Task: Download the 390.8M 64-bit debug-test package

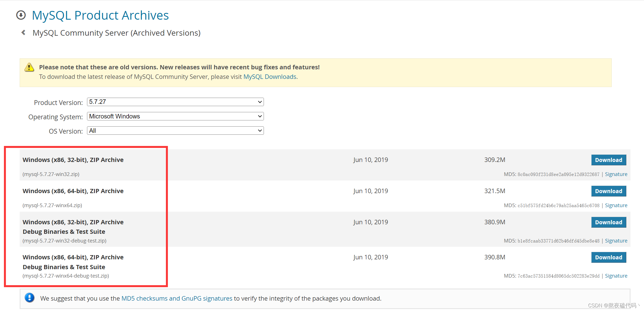Action: [x=608, y=257]
